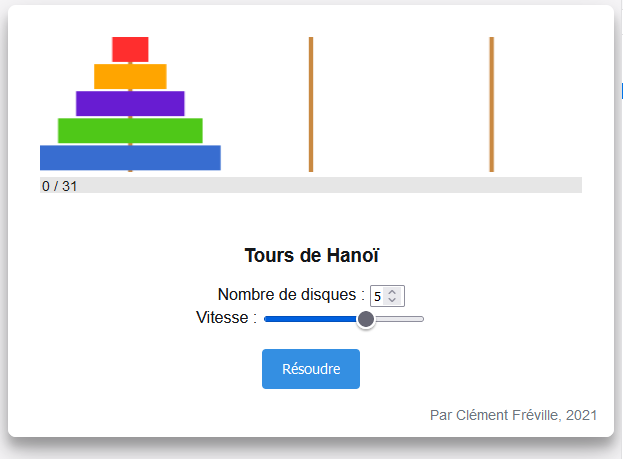Set Vitesse slider to the far right end
Viewport: 623px width, 459px height.
(x=422, y=319)
